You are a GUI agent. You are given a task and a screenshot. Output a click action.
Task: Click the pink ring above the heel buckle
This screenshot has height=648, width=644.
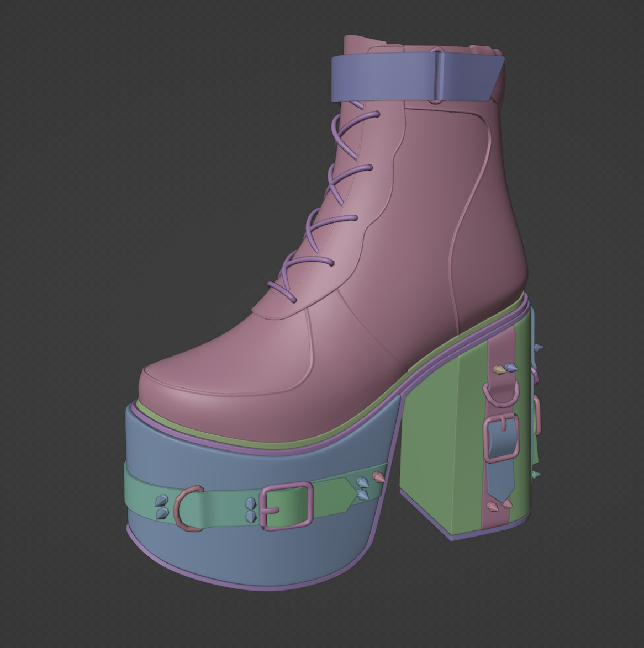(x=500, y=393)
